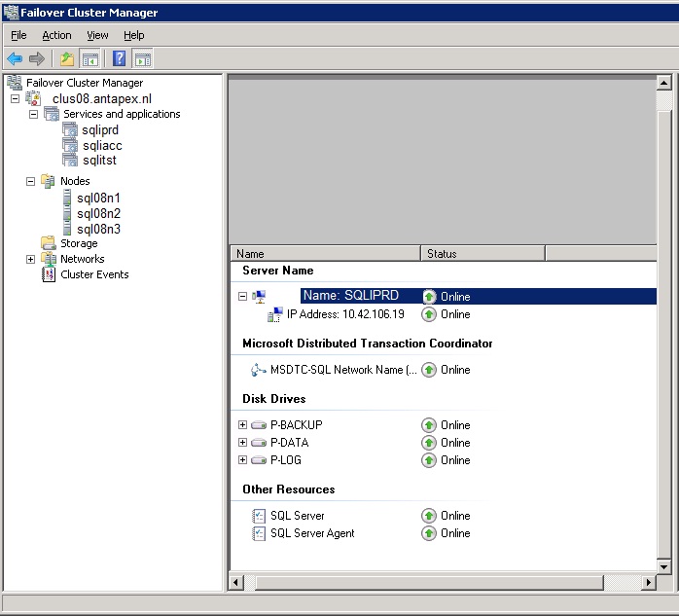Click the Nodes folder icon
This screenshot has width=679, height=616.
(x=48, y=181)
